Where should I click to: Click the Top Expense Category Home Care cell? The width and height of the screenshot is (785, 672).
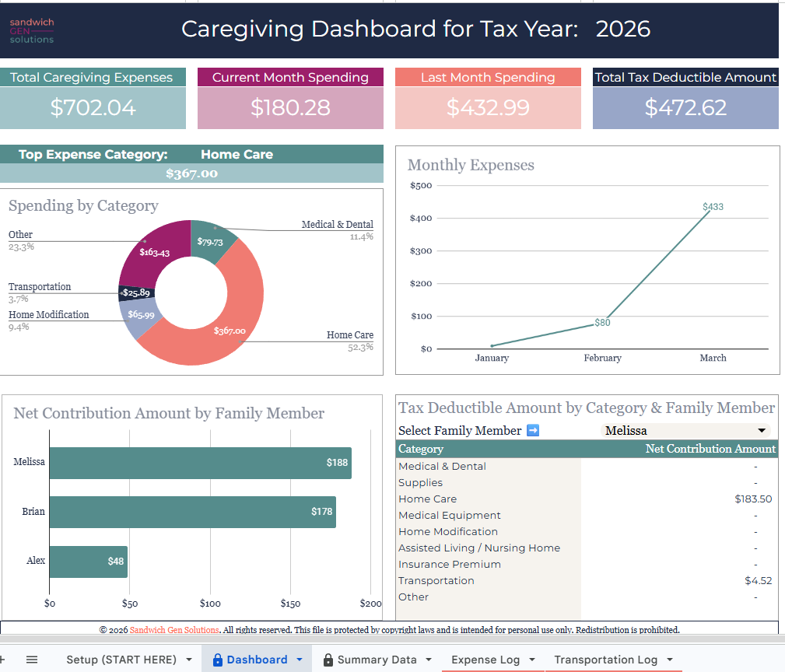coord(237,154)
